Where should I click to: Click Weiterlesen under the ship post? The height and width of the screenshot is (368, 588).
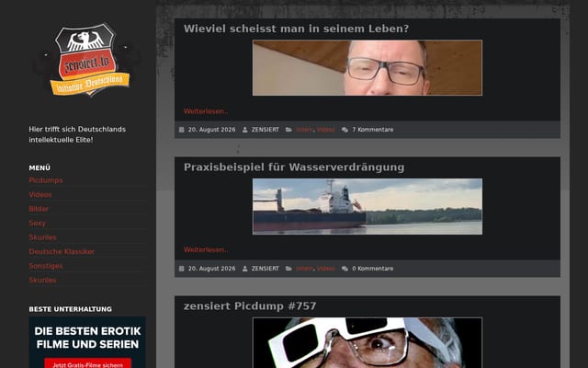point(206,249)
